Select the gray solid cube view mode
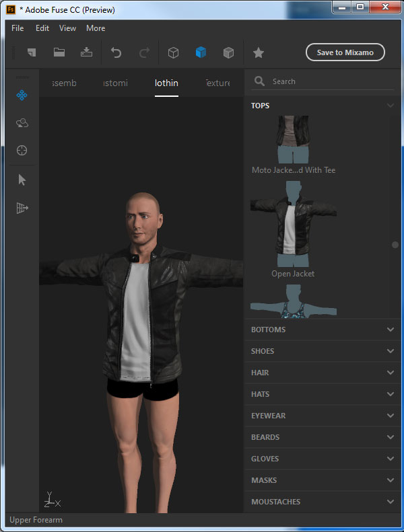The image size is (404, 532). pyautogui.click(x=228, y=52)
